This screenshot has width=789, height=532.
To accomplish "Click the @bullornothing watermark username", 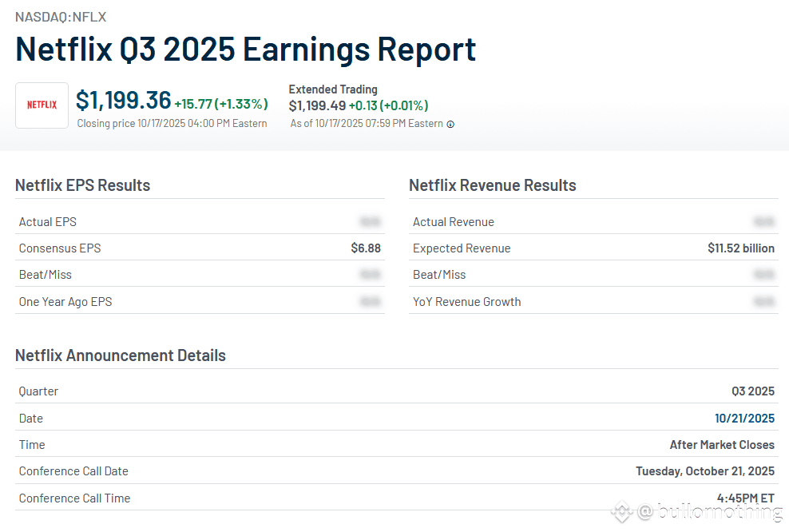I will (709, 512).
